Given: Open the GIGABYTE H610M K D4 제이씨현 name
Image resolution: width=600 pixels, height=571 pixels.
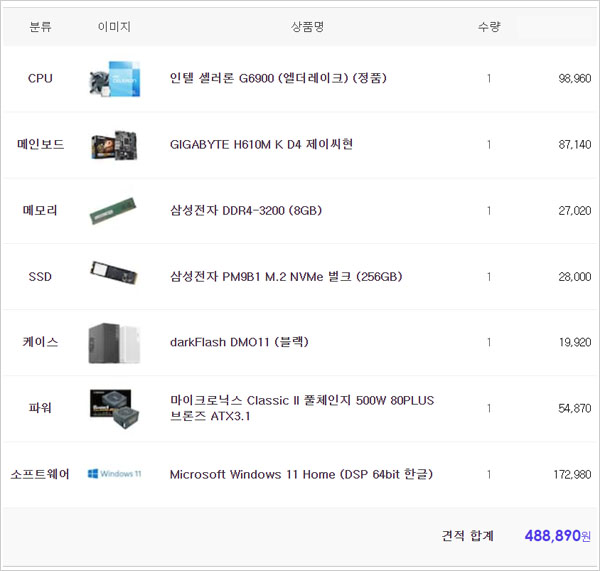Looking at the screenshot, I should click(261, 145).
